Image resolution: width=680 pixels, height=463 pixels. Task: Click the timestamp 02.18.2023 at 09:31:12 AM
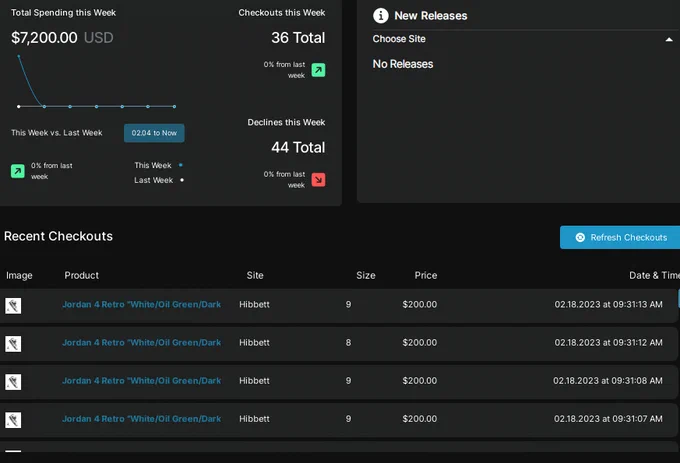[x=608, y=342]
